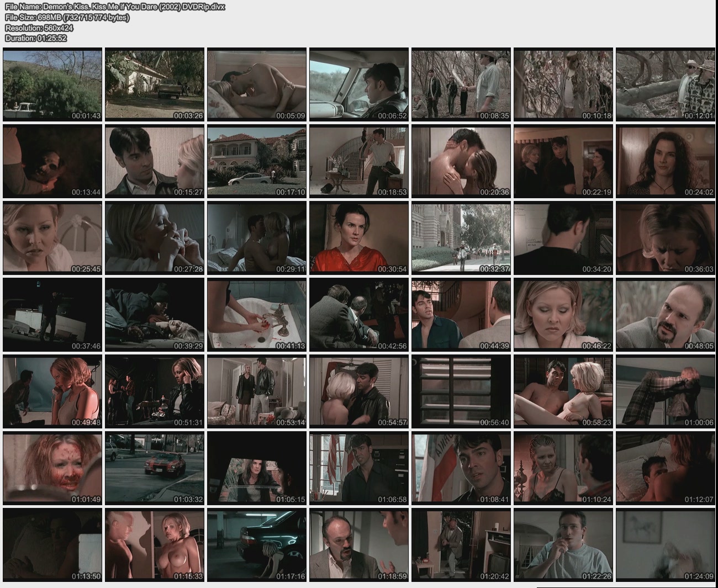
Task: Open the final thumbnail stamped 01:24:09
Action: click(666, 545)
